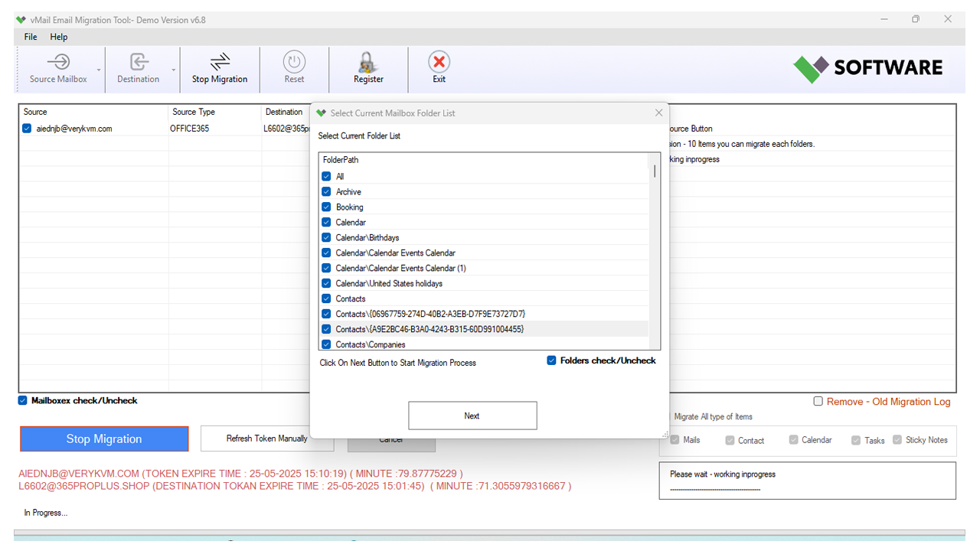The width and height of the screenshot is (980, 551).
Task: Click the L6602@365p destination cell
Action: pyautogui.click(x=286, y=129)
